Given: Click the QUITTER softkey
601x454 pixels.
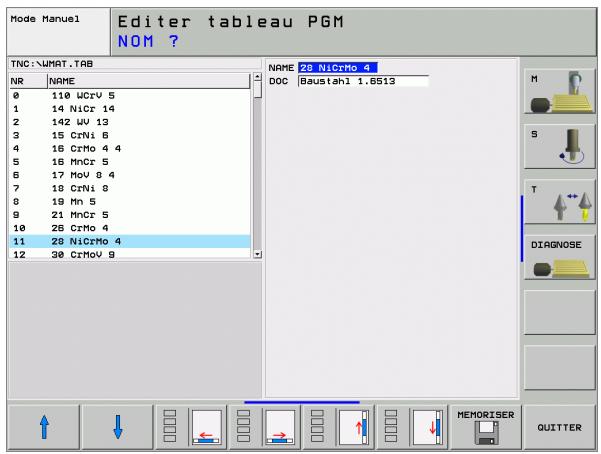Looking at the screenshot, I should [x=559, y=427].
